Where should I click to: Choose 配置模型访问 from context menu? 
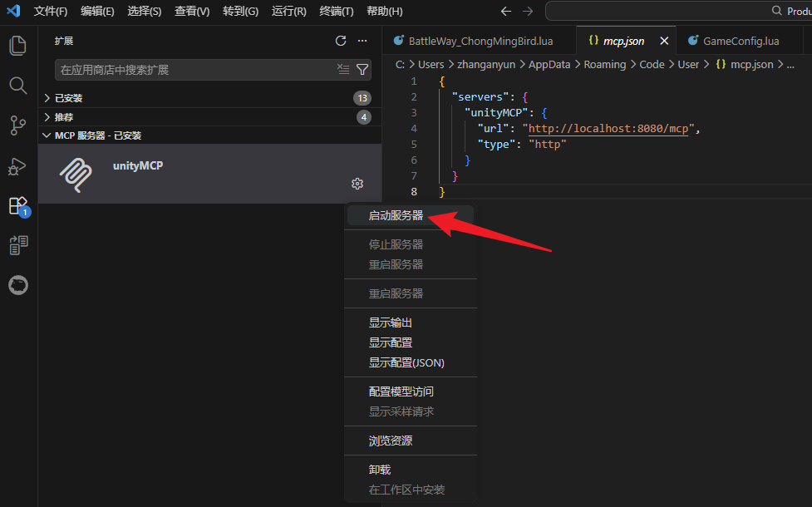tap(410, 391)
